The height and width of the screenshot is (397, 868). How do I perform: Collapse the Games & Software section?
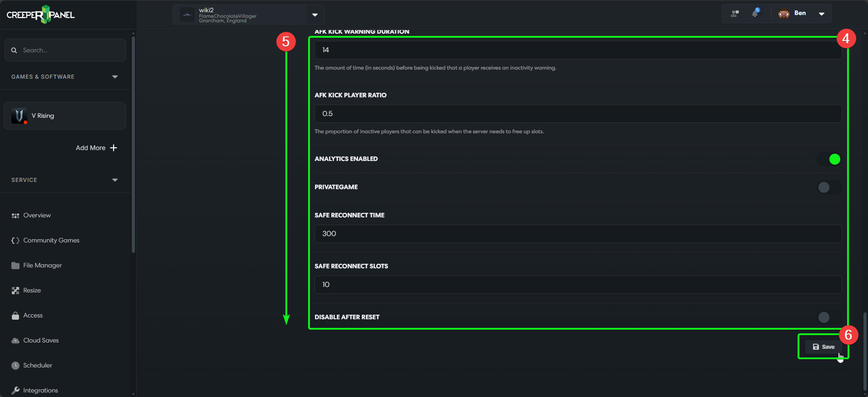(115, 77)
